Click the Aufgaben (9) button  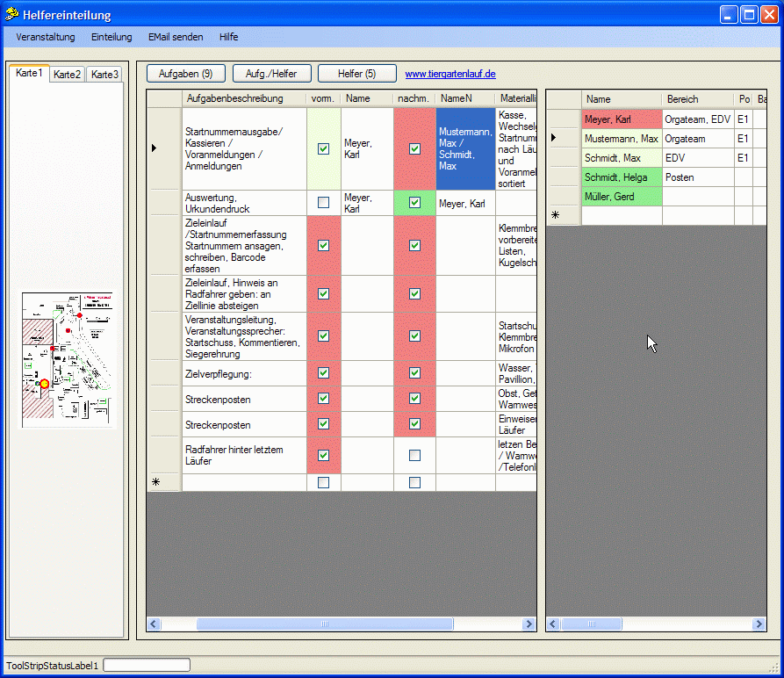click(x=185, y=74)
